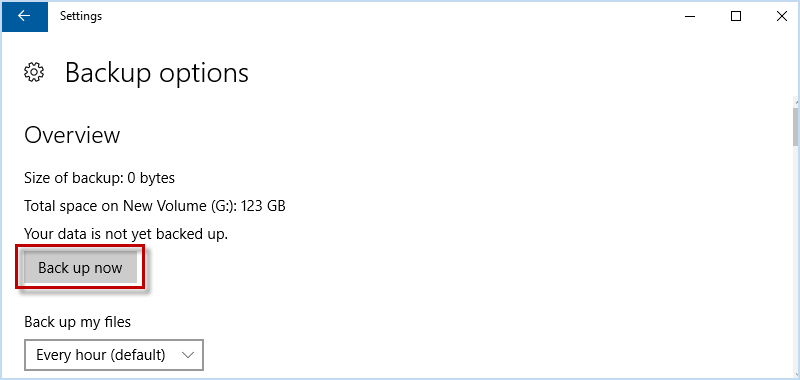Click the vertical scrollbar thumb
The height and width of the screenshot is (380, 800).
795,126
